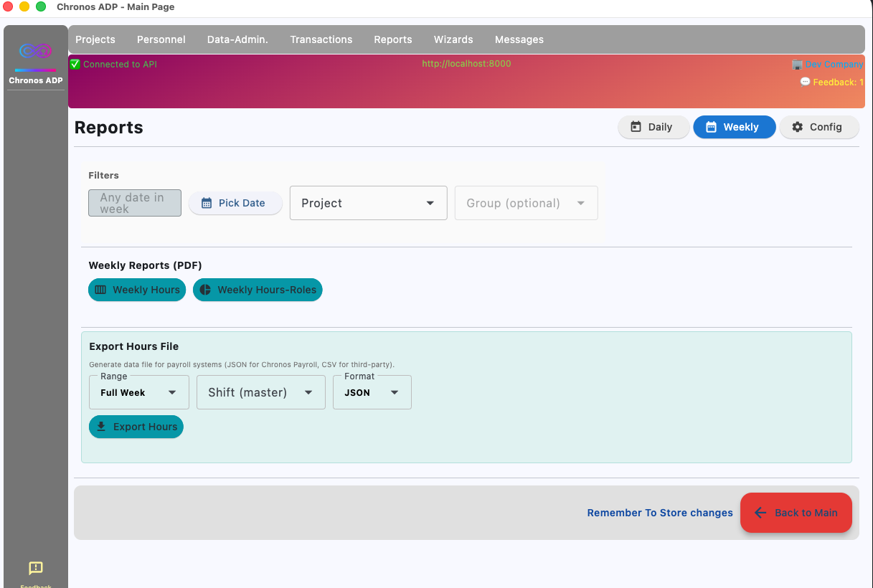This screenshot has height=588, width=873.
Task: Click the Dev Company link
Action: click(834, 65)
